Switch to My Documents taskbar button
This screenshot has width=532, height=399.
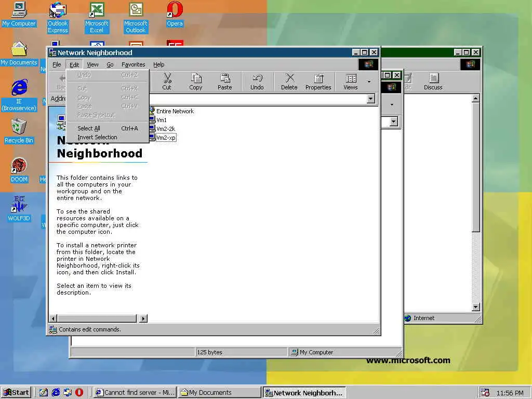[220, 393]
